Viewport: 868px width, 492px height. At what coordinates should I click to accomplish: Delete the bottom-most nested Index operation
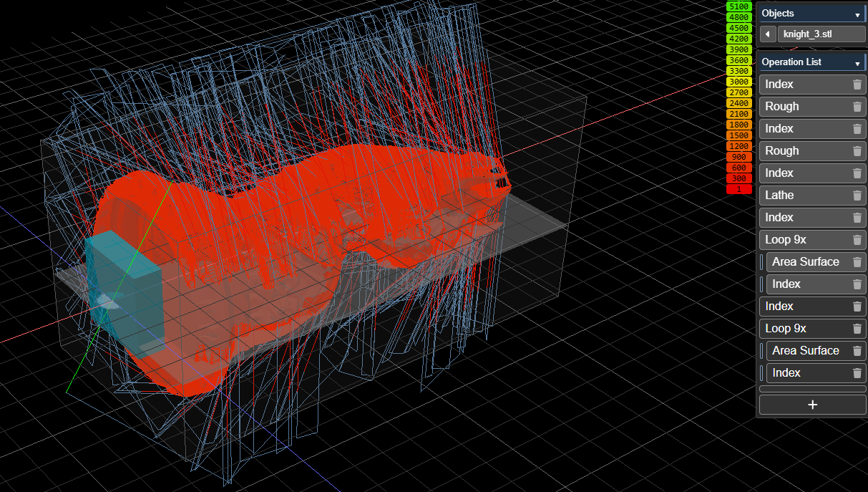[857, 373]
